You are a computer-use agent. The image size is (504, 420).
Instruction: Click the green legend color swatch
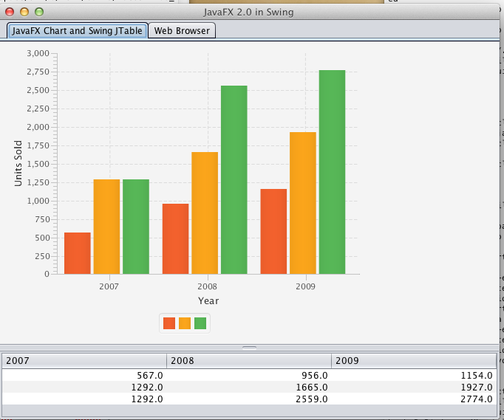click(200, 323)
